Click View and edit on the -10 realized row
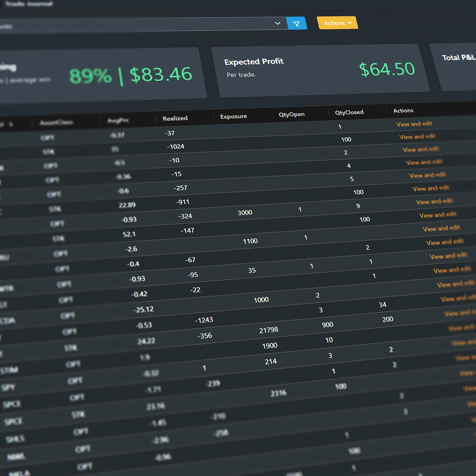Screen dimensions: 476x476 pos(421,149)
